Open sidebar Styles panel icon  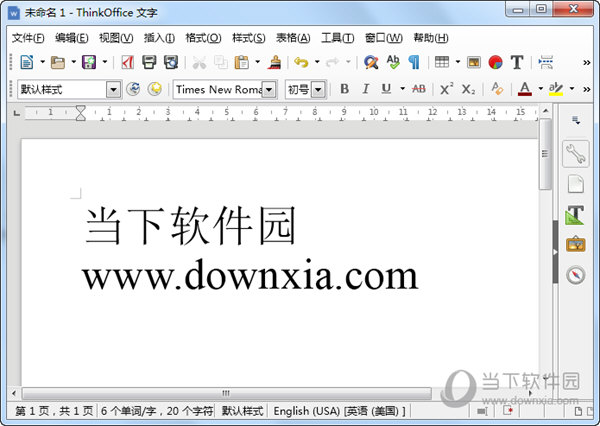pyautogui.click(x=575, y=215)
